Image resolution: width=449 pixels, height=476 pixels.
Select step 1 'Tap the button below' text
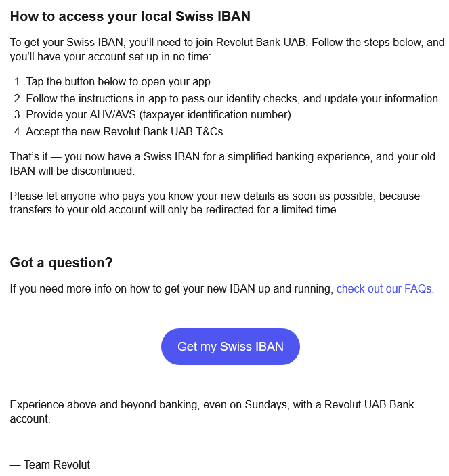(118, 82)
